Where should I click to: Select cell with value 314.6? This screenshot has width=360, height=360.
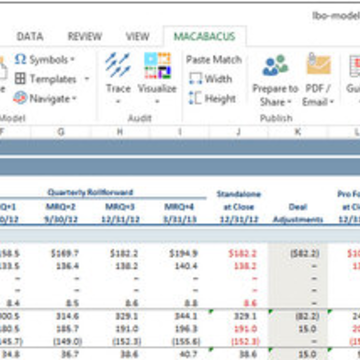(x=68, y=316)
